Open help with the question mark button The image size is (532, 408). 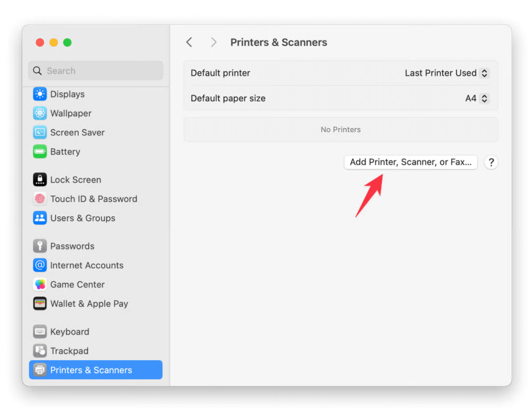[491, 162]
